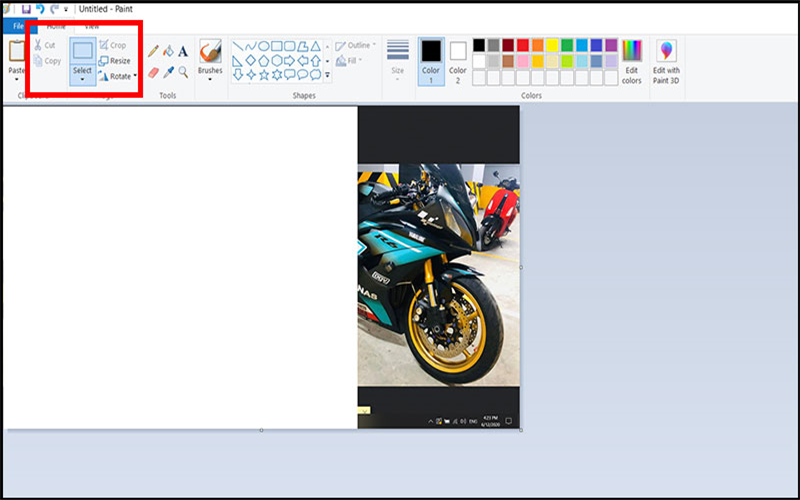Choose the Hexagon shape
The image size is (800, 500).
coord(277,61)
